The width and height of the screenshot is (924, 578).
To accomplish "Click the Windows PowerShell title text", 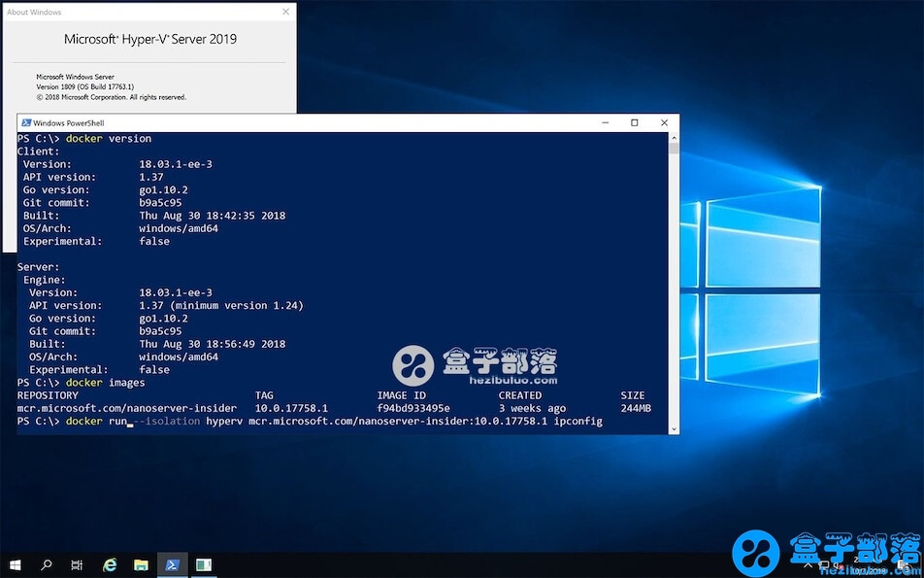I will [68, 122].
